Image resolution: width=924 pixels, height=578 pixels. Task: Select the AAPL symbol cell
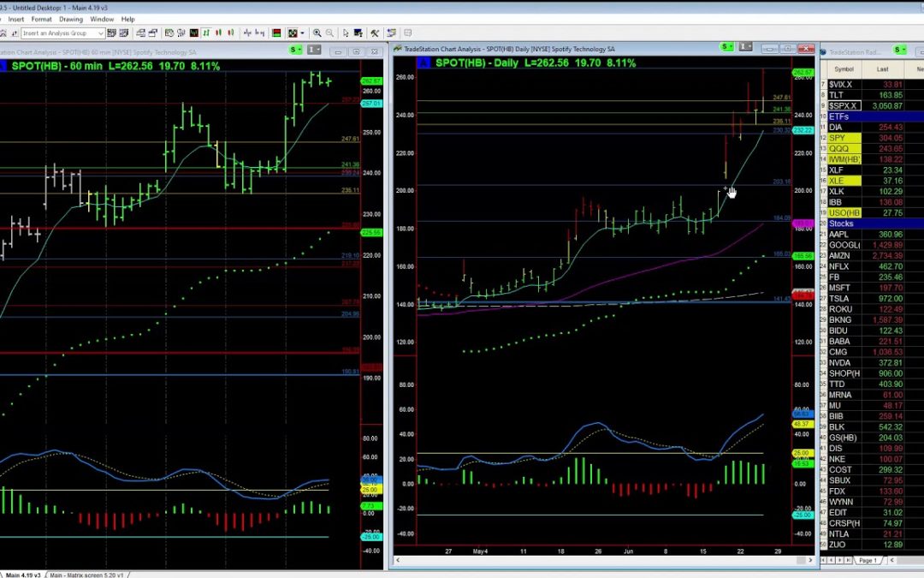(x=844, y=234)
